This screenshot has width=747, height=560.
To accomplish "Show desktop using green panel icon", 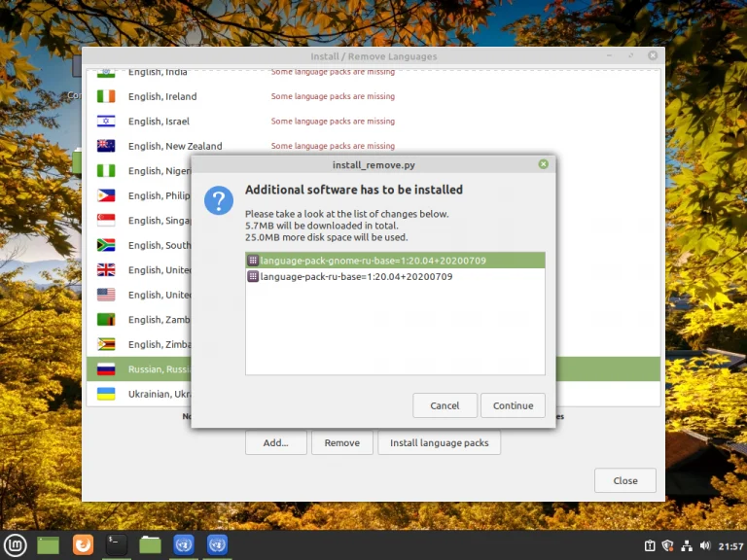I will (x=48, y=545).
